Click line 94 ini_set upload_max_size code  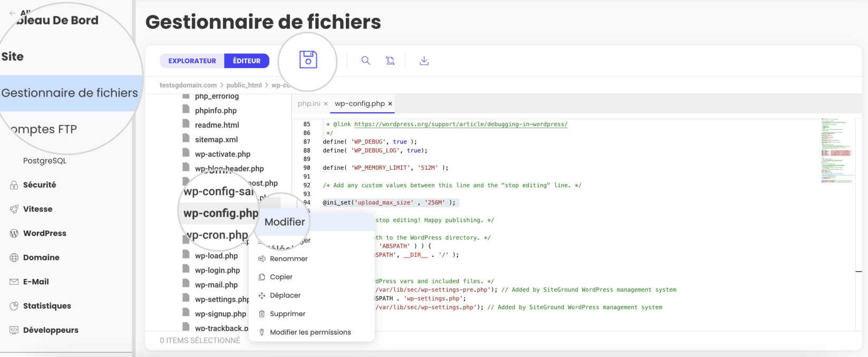389,202
